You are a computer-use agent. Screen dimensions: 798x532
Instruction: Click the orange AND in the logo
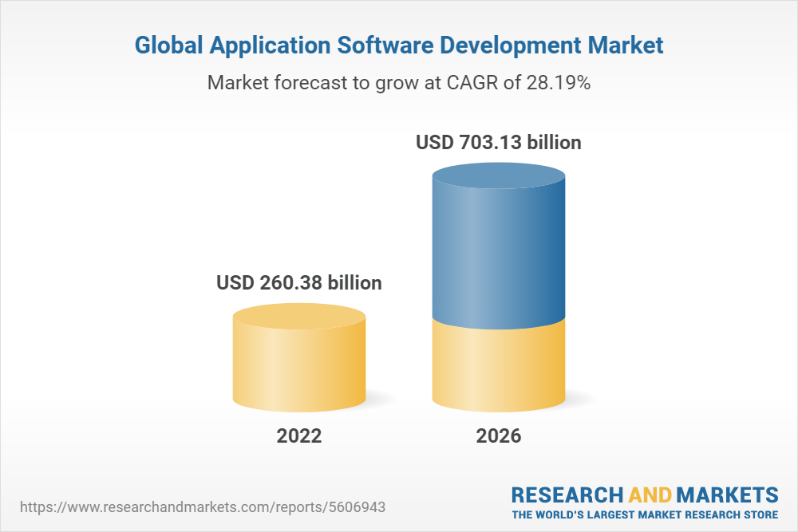[650, 493]
